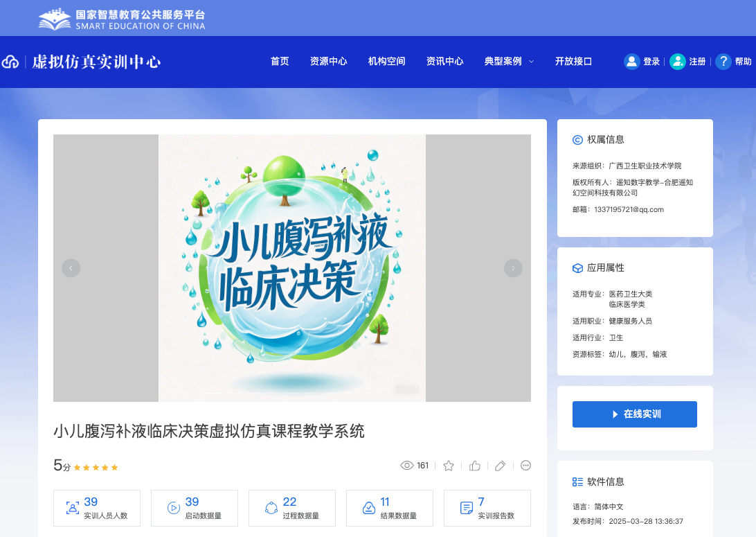This screenshot has width=756, height=537.
Task: Click the Smart Education of China logo
Action: pyautogui.click(x=122, y=20)
